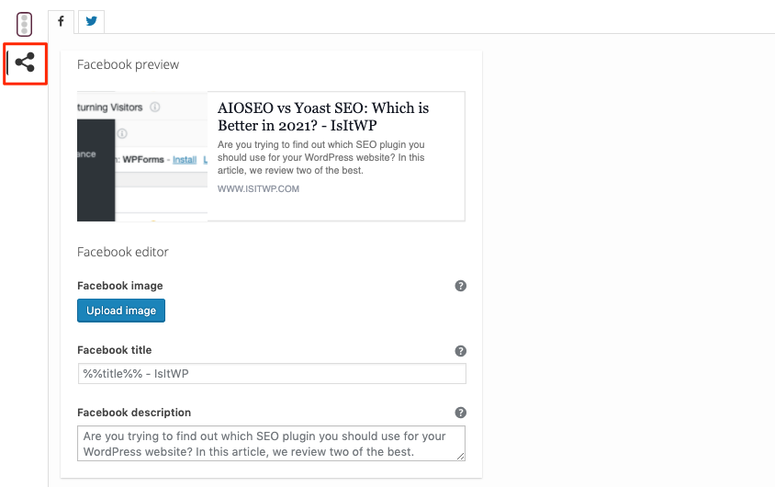Click the preview description text
Image resolution: width=775 pixels, height=487 pixels.
(x=321, y=157)
